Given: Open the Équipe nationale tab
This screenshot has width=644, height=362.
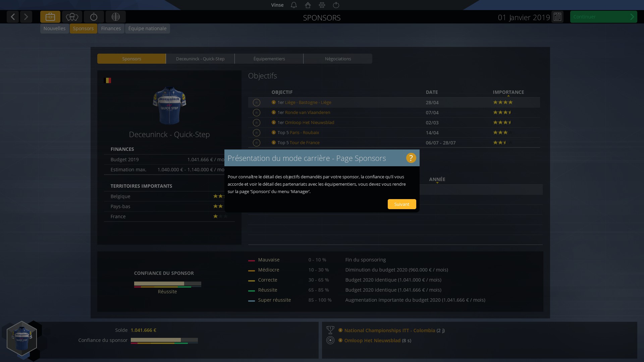Looking at the screenshot, I should (x=147, y=28).
